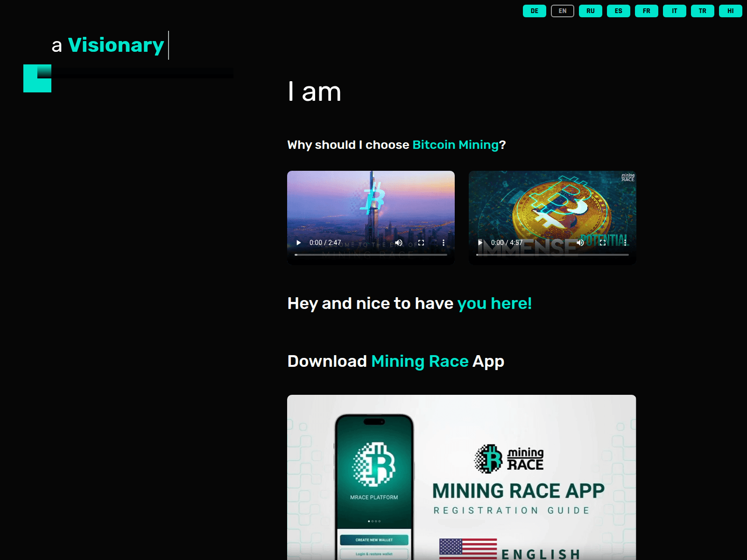Enter fullscreen on the 4:57 video
Image resolution: width=747 pixels, height=560 pixels.
click(x=603, y=243)
